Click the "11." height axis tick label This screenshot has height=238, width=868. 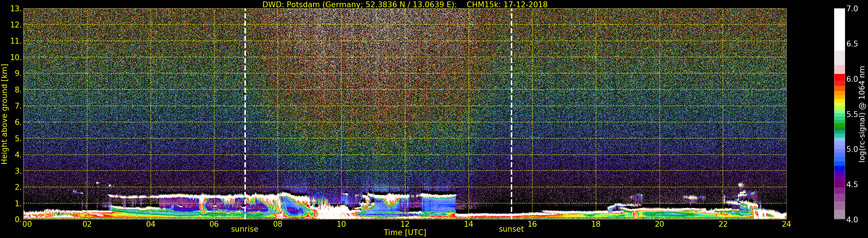pos(16,41)
